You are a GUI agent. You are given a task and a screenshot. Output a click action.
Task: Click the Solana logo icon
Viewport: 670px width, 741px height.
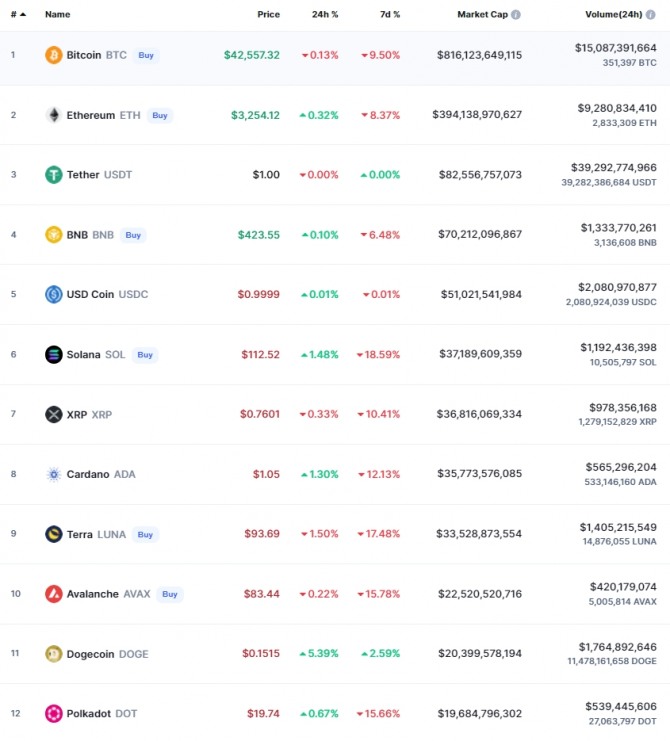(x=54, y=354)
